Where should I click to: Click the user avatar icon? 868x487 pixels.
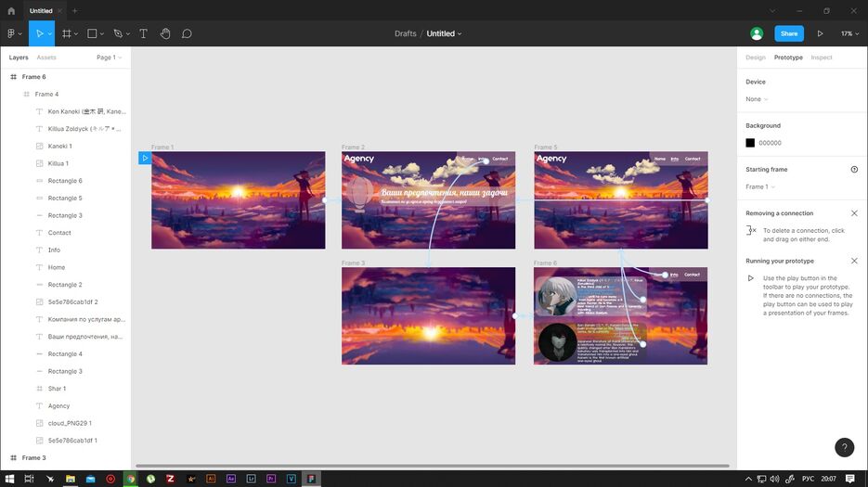(757, 33)
